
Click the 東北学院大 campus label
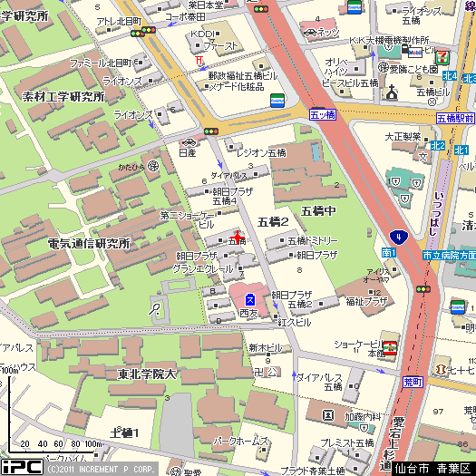[147, 374]
